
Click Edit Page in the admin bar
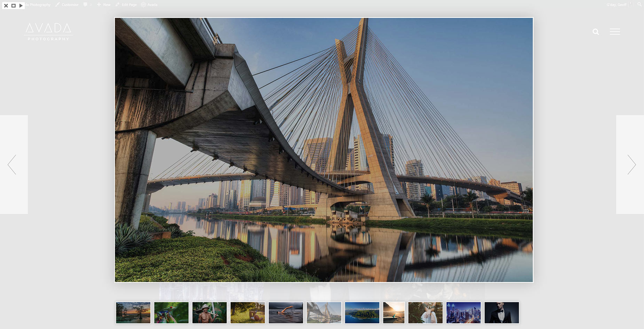(126, 5)
